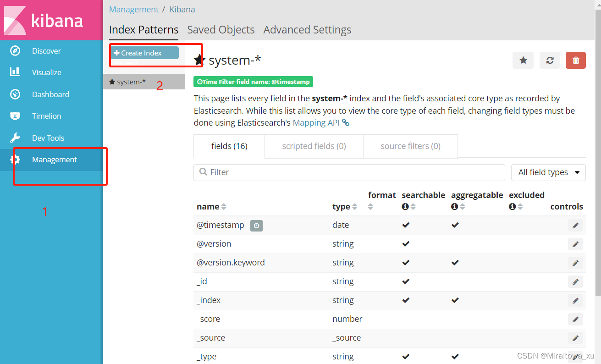Edit the _score field with its pencil icon
Screen dimensions: 601x364
[x=575, y=319]
